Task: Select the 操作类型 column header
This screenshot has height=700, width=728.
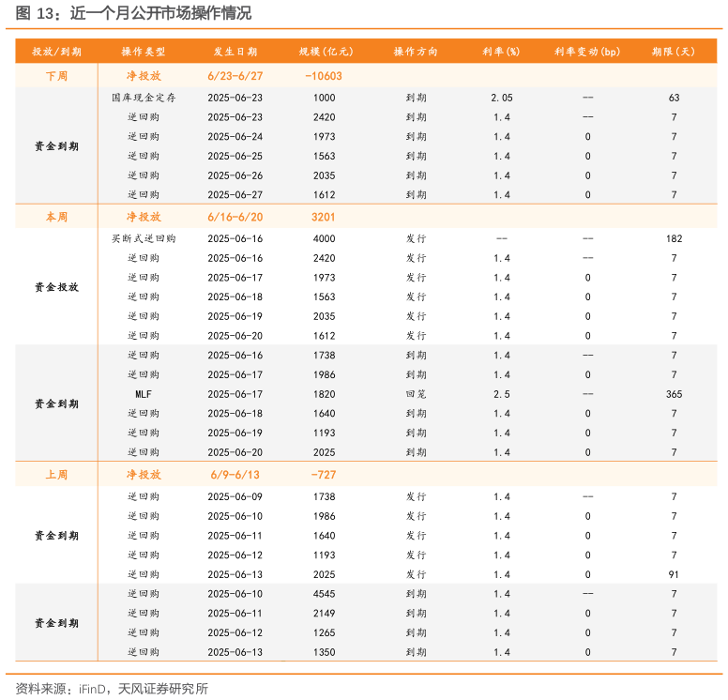Action: tap(144, 53)
